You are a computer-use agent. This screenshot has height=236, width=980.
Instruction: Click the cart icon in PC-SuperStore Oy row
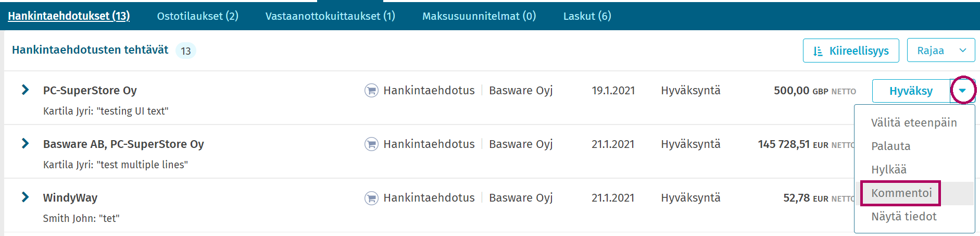click(371, 91)
